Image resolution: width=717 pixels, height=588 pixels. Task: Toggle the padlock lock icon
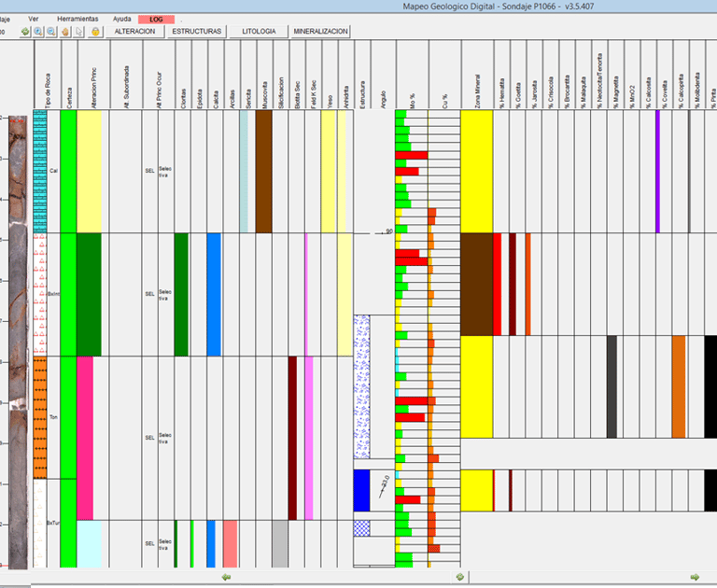[x=95, y=32]
